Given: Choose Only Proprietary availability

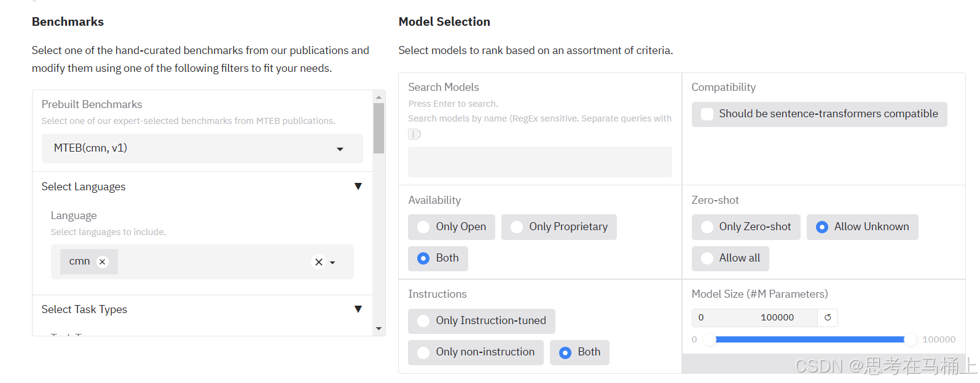Looking at the screenshot, I should point(517,227).
